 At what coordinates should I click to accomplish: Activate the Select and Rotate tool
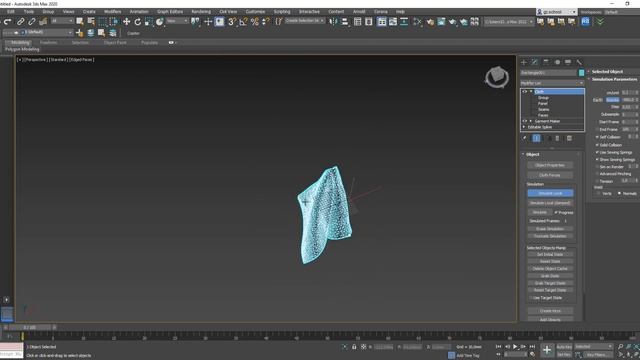138,22
